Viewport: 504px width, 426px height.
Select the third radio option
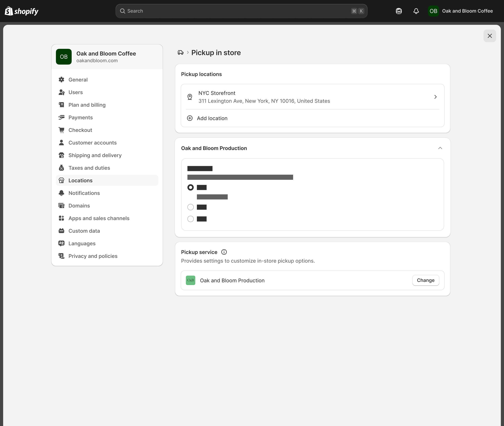(x=191, y=219)
